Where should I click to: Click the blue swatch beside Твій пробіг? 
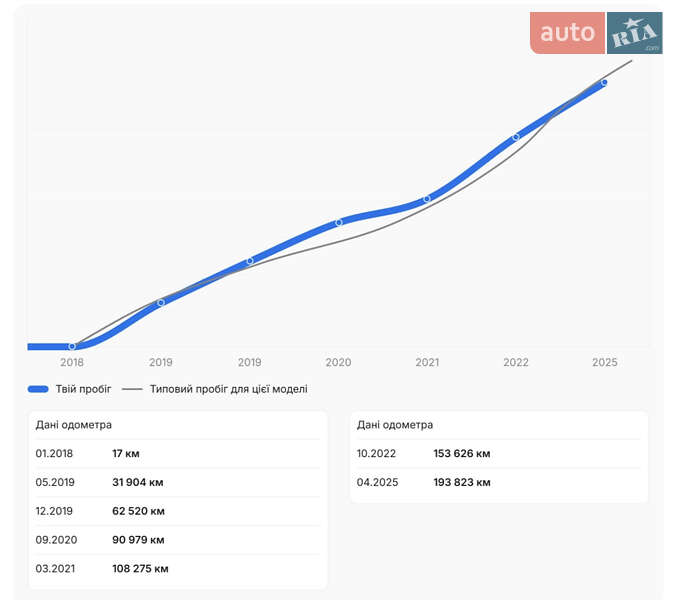[38, 389]
